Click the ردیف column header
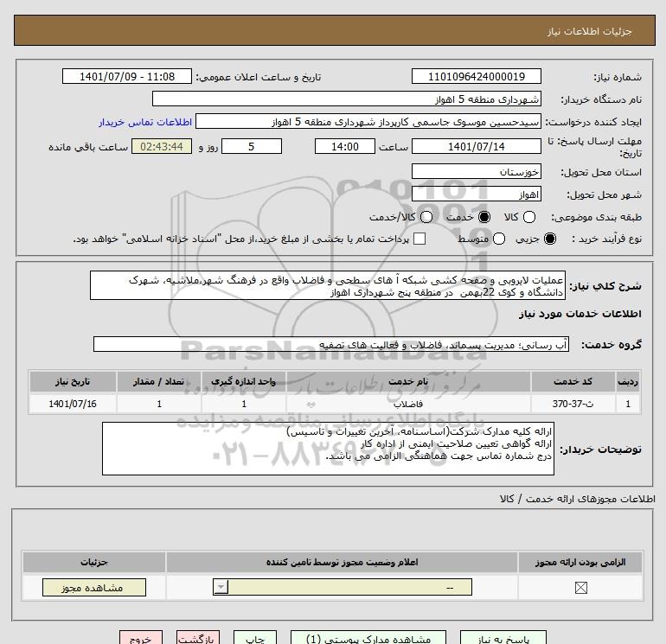Image resolution: width=666 pixels, height=644 pixels. tap(628, 381)
